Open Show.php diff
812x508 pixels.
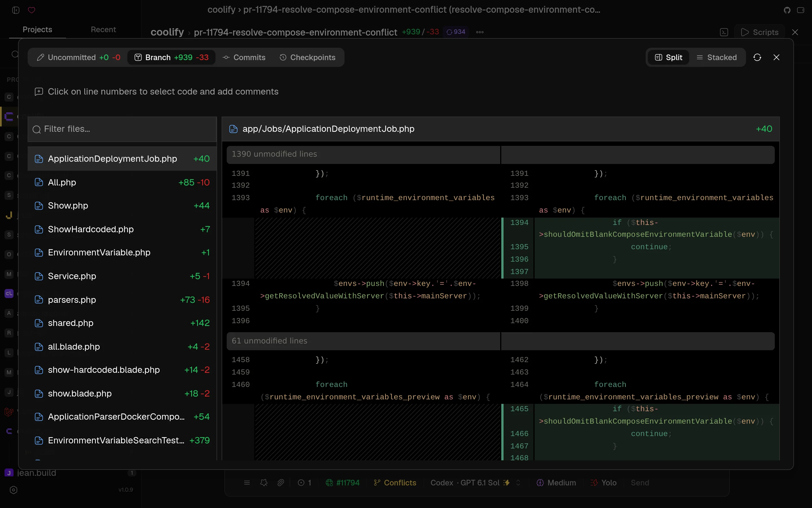(x=122, y=206)
